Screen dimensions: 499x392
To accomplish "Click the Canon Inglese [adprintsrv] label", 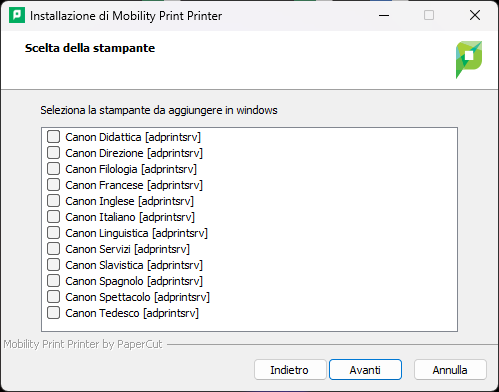I will pyautogui.click(x=130, y=201).
